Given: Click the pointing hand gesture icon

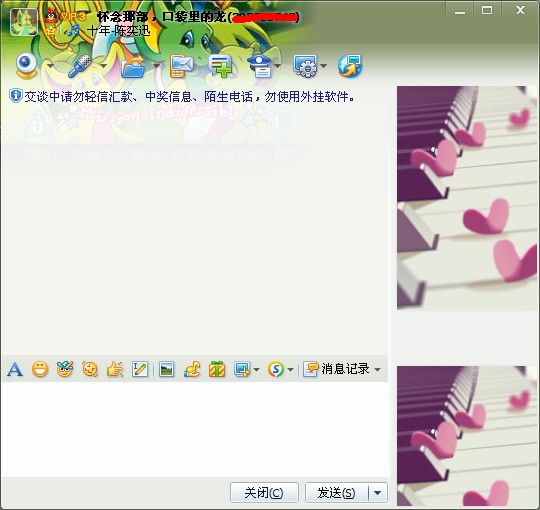Looking at the screenshot, I should (115, 370).
